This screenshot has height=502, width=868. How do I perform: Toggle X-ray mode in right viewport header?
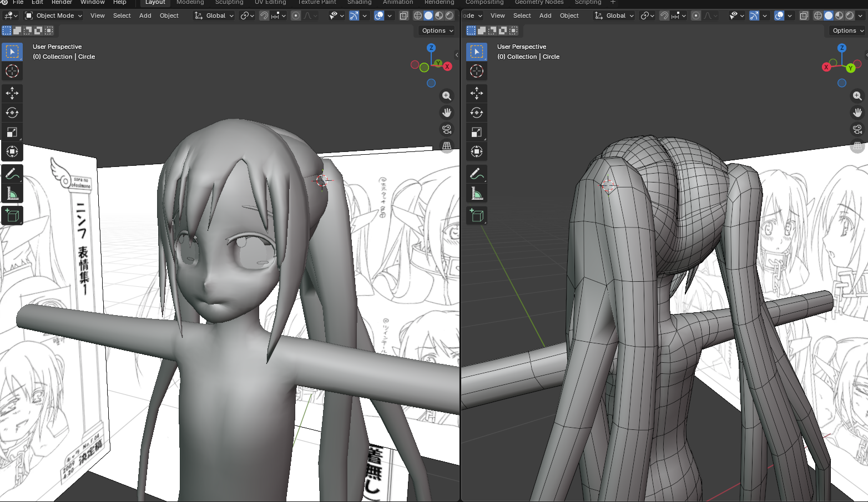pyautogui.click(x=804, y=16)
